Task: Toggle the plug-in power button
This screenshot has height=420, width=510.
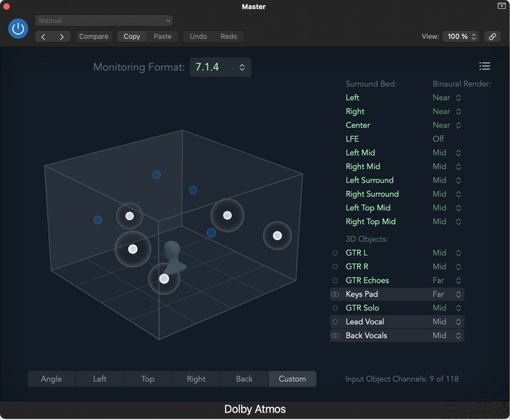Action: [x=18, y=29]
